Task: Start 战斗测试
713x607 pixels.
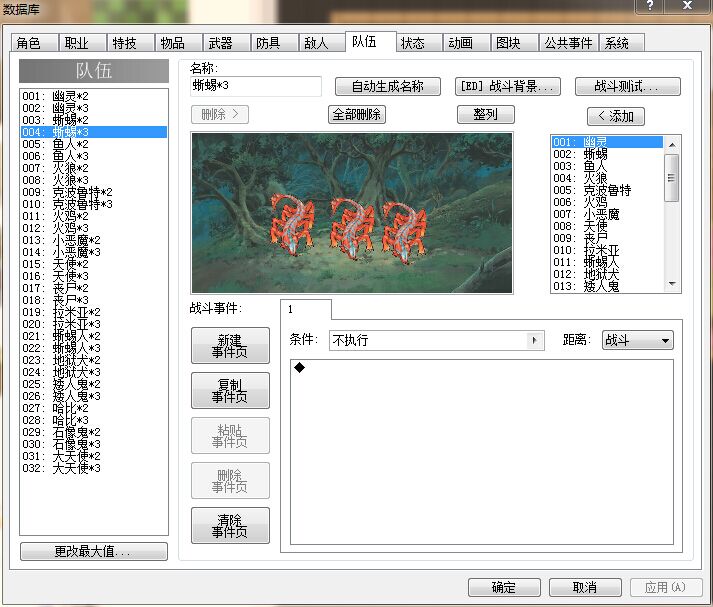Action: (x=628, y=86)
